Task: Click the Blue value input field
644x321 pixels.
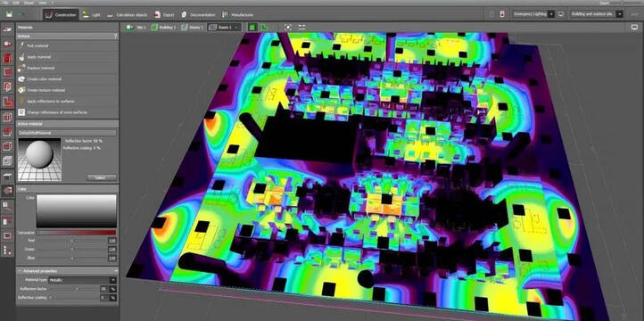Action: tap(111, 259)
